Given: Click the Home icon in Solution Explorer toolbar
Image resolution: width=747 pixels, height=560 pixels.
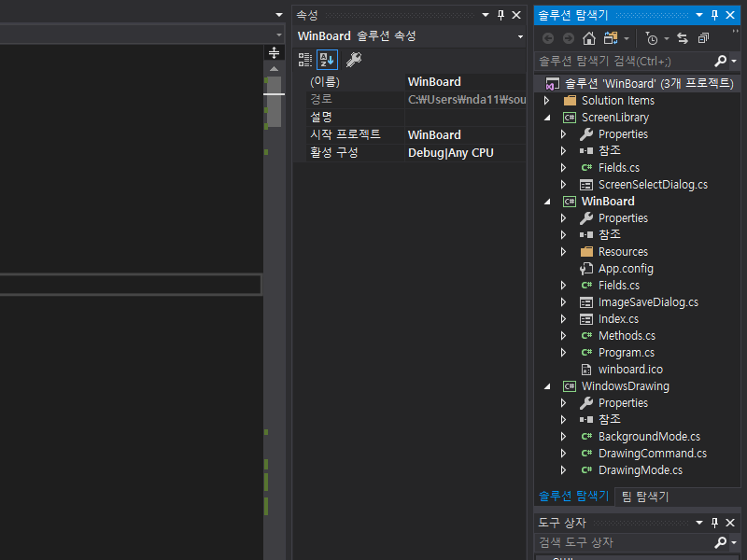Looking at the screenshot, I should pos(589,38).
